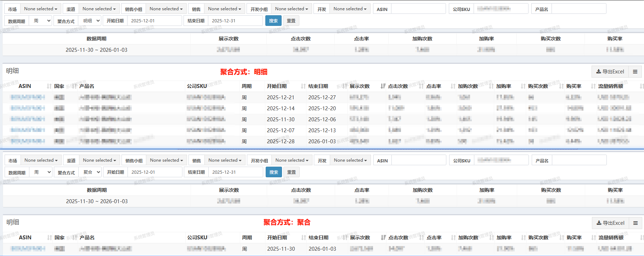The width and height of the screenshot is (644, 256).
Task: Open 开发小组 dropdown in the 聚合-mode filter bar
Action: [292, 160]
